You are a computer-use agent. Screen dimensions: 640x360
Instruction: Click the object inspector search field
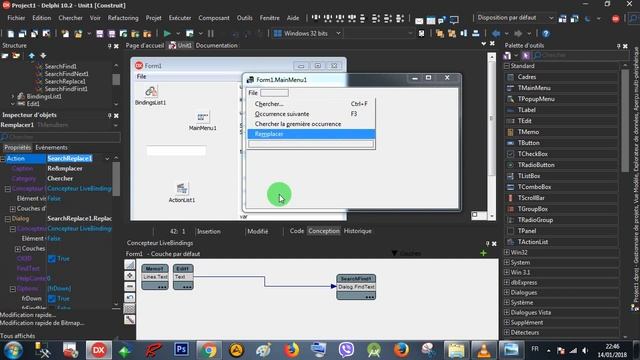tap(60, 137)
